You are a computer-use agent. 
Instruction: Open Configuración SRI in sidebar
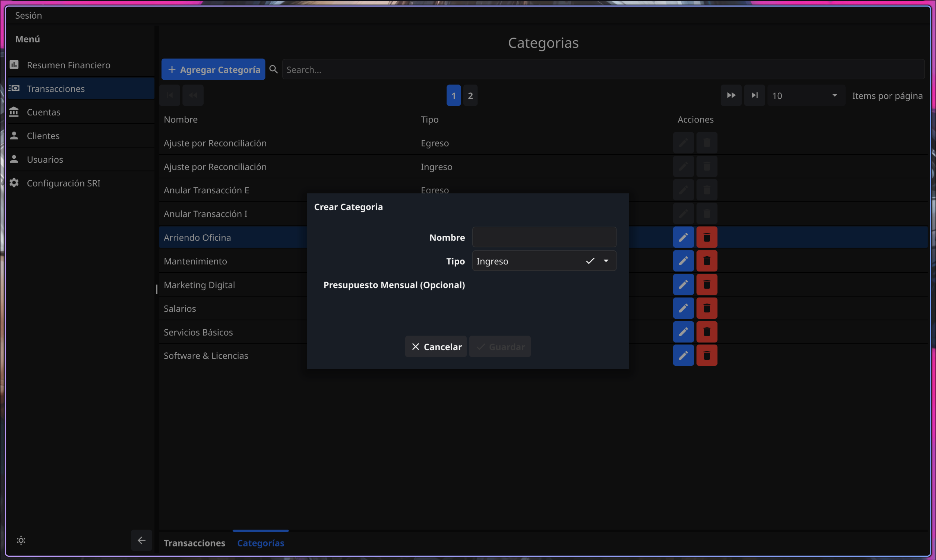[63, 183]
